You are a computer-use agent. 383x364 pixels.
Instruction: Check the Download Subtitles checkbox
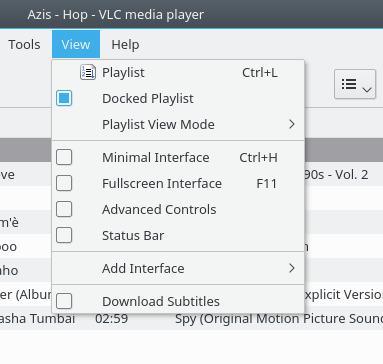tap(64, 301)
